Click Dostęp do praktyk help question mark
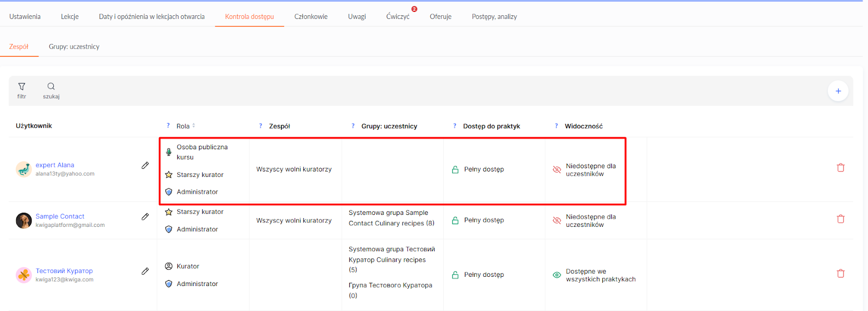Screen dimensions: 868x311 tap(455, 125)
